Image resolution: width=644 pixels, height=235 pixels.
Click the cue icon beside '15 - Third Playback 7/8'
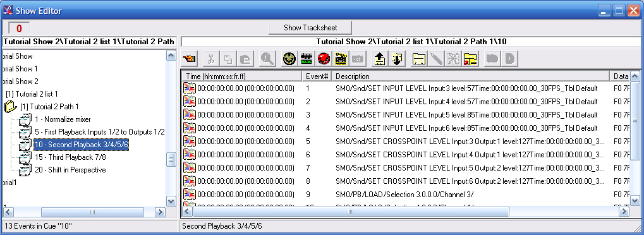pyautogui.click(x=25, y=157)
